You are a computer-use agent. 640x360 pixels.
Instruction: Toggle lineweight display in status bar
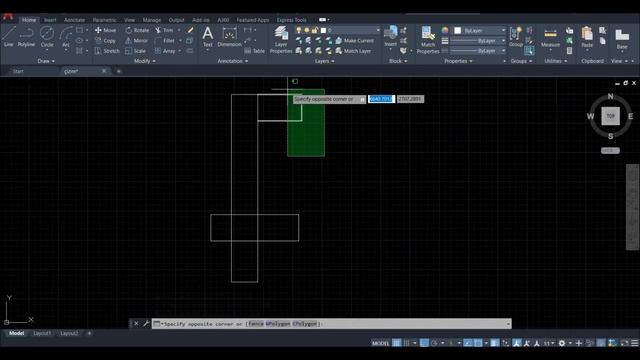coord(495,343)
